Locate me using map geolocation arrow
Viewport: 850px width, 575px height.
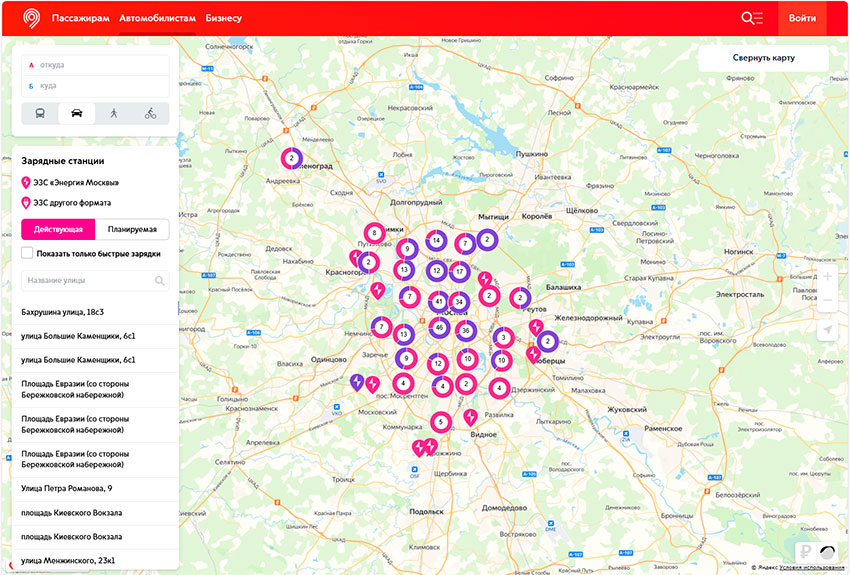click(x=827, y=331)
